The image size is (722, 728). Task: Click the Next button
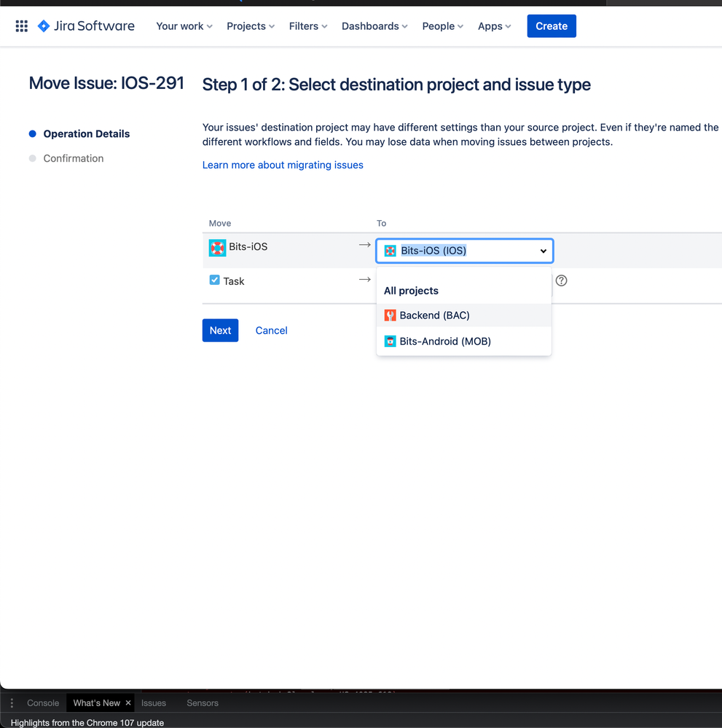[220, 331]
